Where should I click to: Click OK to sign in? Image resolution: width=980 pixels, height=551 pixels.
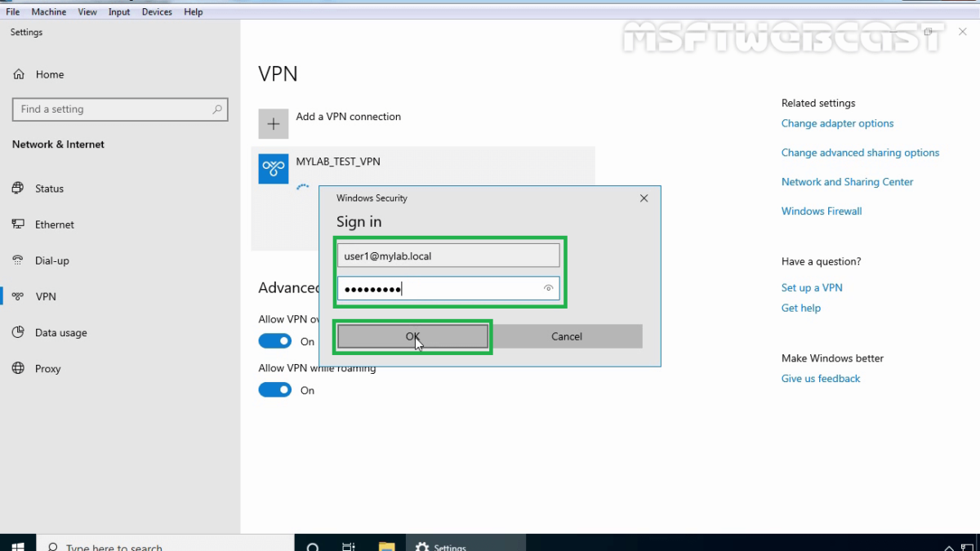point(412,336)
